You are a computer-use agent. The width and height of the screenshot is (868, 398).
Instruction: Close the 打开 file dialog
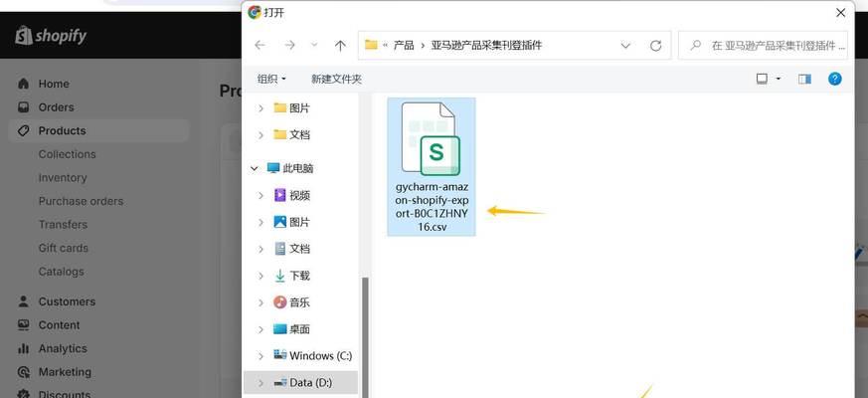840,12
